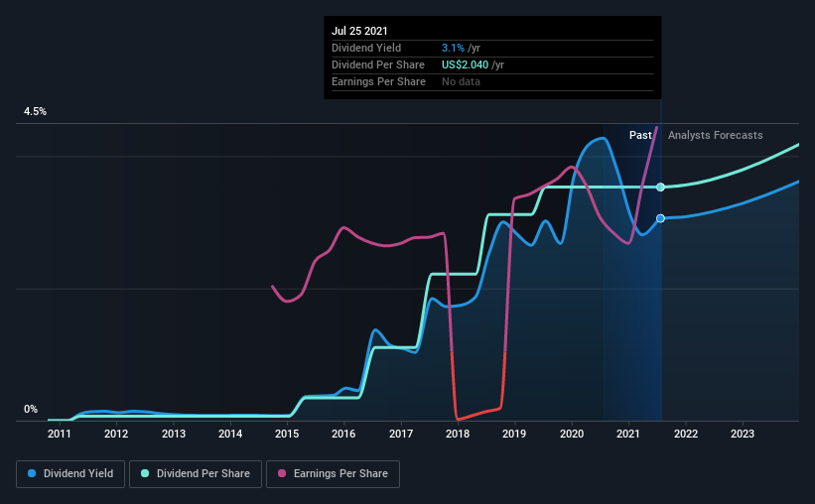815x504 pixels.
Task: Click the Earnings Per Share row label in tooltip
Action: [x=378, y=81]
